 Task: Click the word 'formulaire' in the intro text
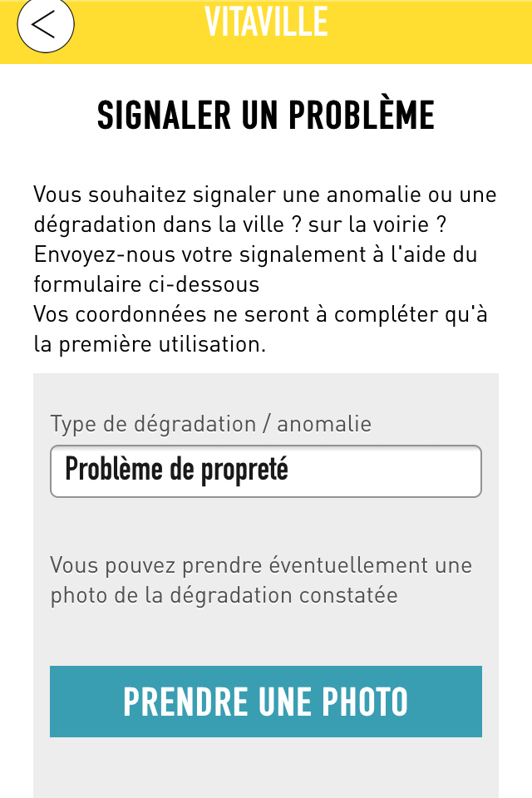[88, 284]
